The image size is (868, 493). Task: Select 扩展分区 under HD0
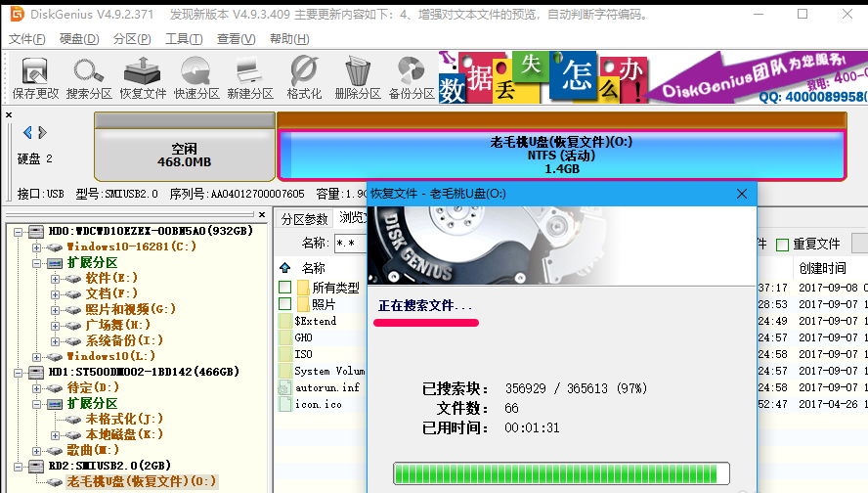pyautogui.click(x=93, y=262)
